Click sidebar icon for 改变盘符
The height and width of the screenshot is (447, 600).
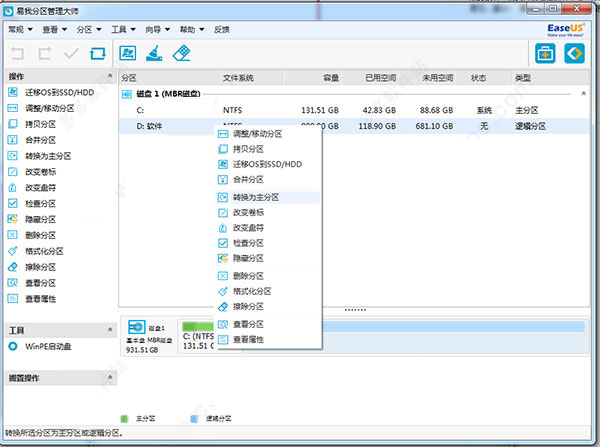[13, 188]
